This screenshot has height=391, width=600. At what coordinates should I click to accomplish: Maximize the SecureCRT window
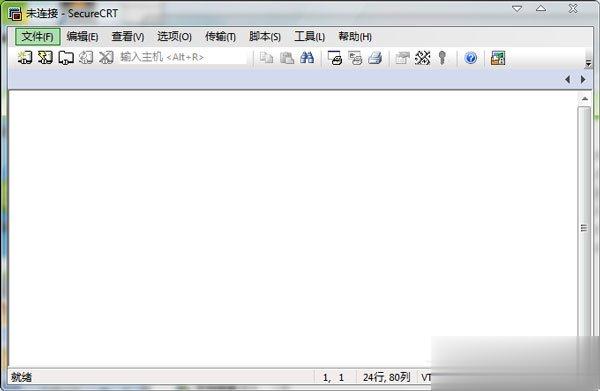pyautogui.click(x=541, y=8)
